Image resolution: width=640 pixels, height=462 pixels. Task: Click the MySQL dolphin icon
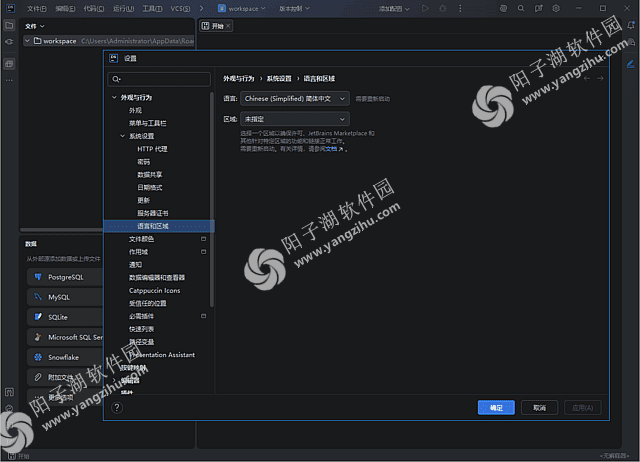pos(38,297)
